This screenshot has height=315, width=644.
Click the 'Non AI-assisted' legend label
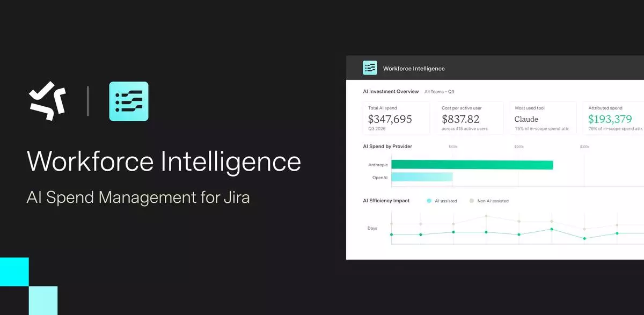tap(493, 201)
